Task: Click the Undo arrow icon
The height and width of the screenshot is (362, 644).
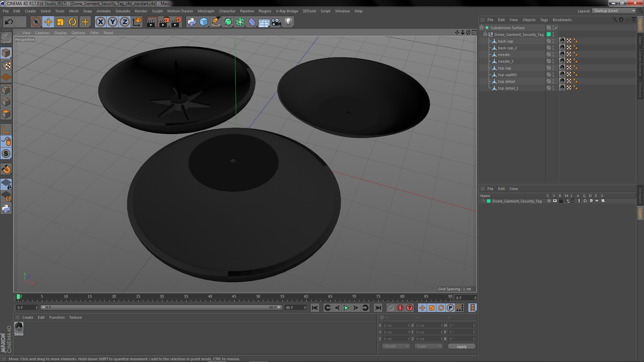Action: tap(9, 22)
